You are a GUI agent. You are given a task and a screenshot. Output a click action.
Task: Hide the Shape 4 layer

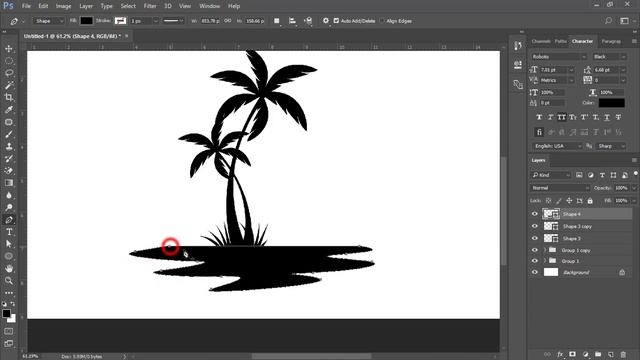(535, 214)
